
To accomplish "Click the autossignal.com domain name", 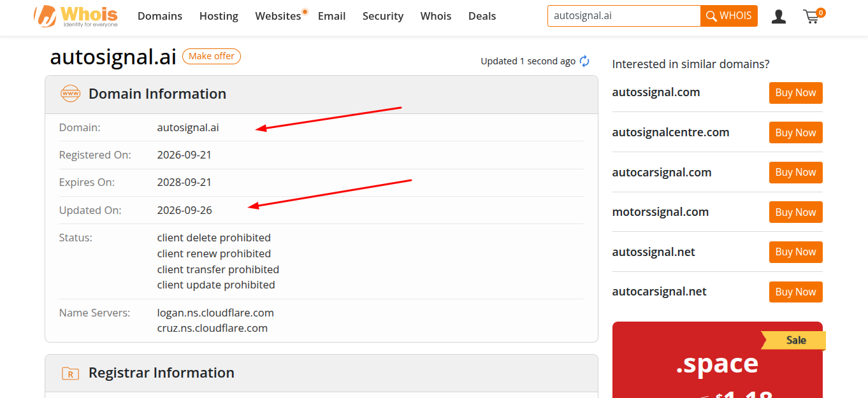I will click(656, 92).
